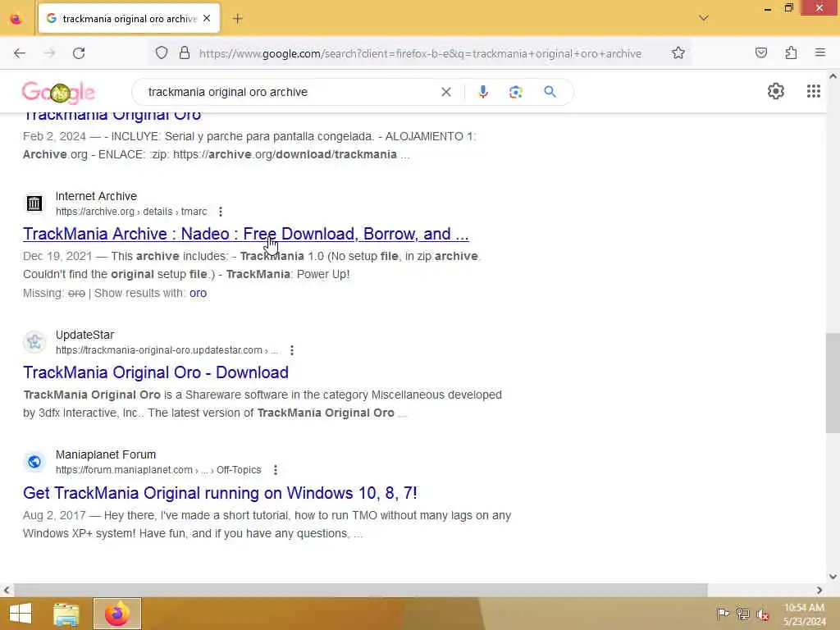Click the archive.org details tmarc URL text
The height and width of the screenshot is (630, 840).
pyautogui.click(x=131, y=212)
